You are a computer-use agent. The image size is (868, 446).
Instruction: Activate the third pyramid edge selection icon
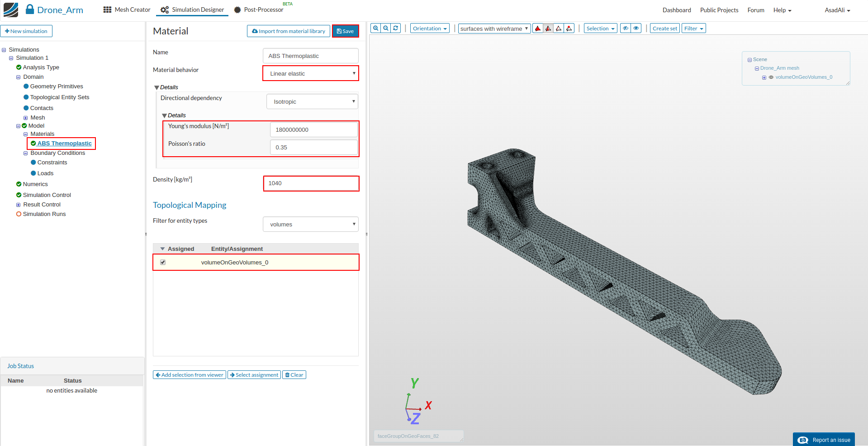(x=559, y=29)
